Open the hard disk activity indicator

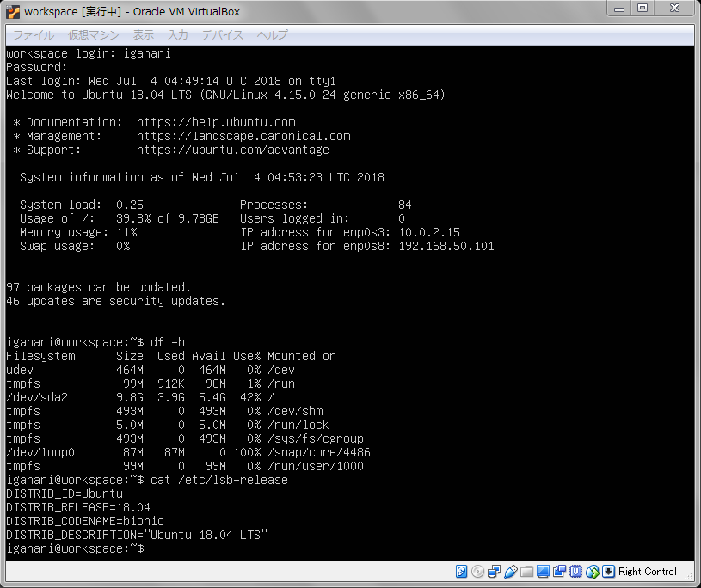pyautogui.click(x=461, y=572)
